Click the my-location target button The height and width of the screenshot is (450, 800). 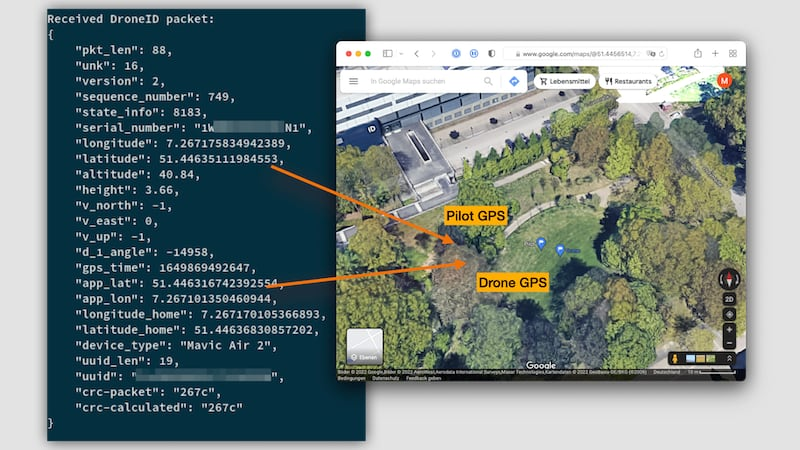[x=729, y=314]
